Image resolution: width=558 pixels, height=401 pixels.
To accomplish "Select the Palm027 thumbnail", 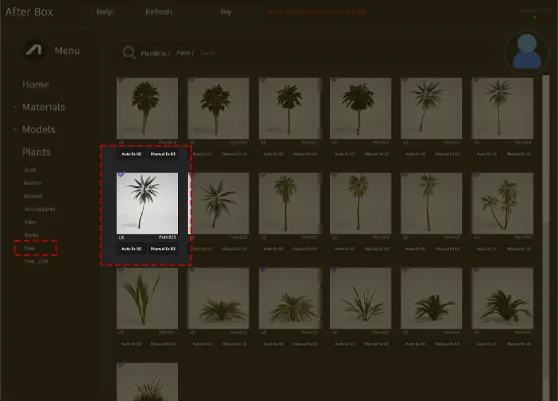I will pos(289,203).
